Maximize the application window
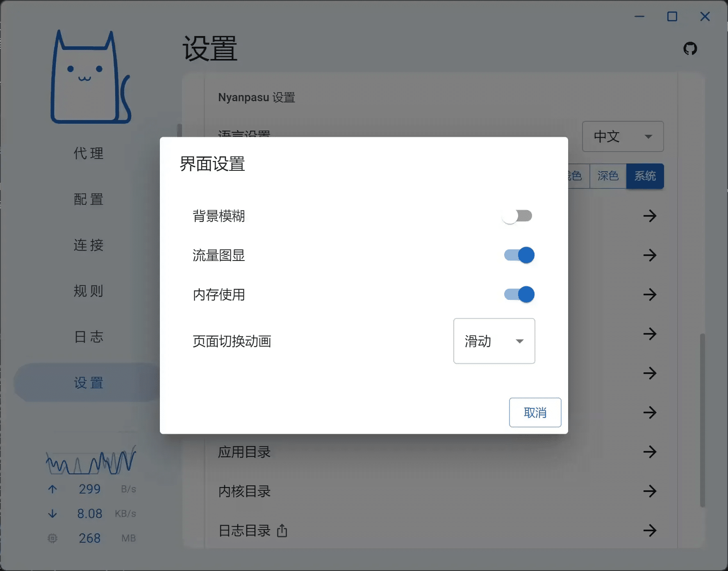728x571 pixels. pyautogui.click(x=672, y=16)
